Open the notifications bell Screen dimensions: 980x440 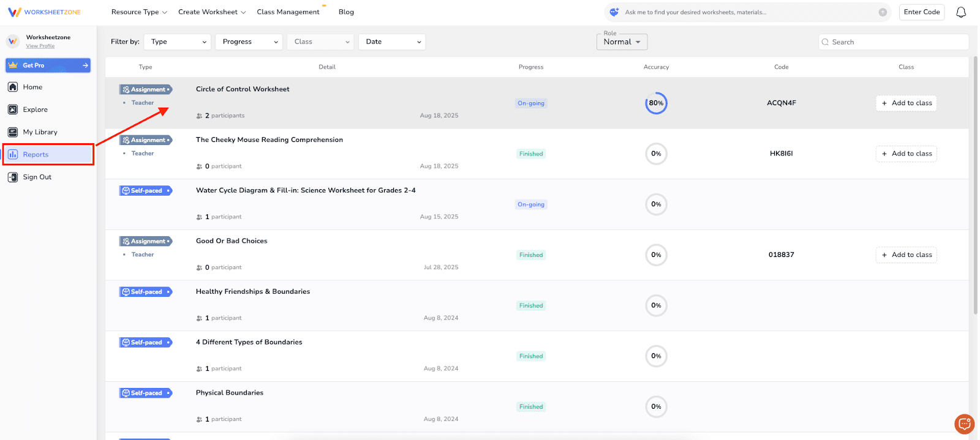tap(961, 12)
